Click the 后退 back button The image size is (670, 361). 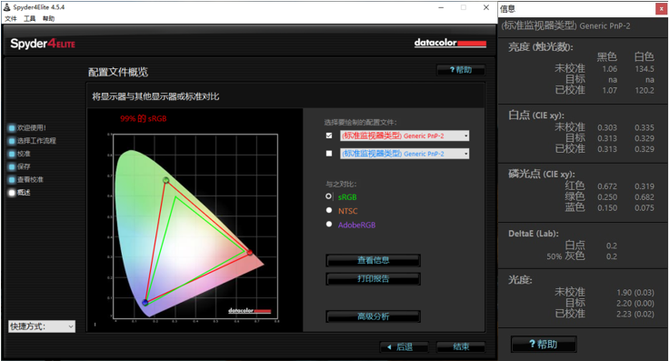[x=404, y=347]
